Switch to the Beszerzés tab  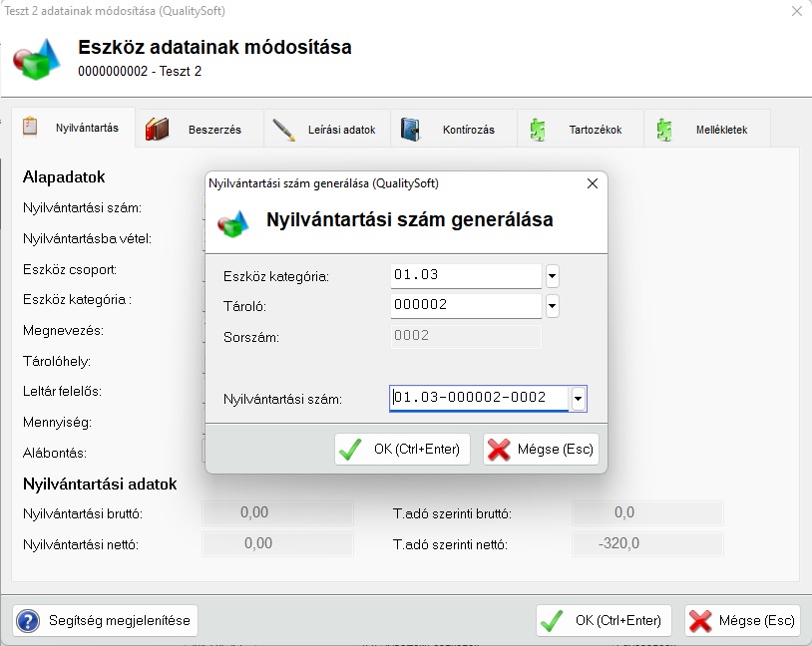(x=213, y=130)
